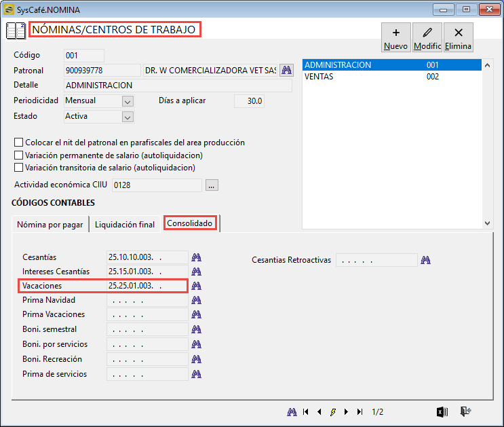Export to Excel icon at bottom
Image resolution: width=504 pixels, height=427 pixels.
pos(442,412)
